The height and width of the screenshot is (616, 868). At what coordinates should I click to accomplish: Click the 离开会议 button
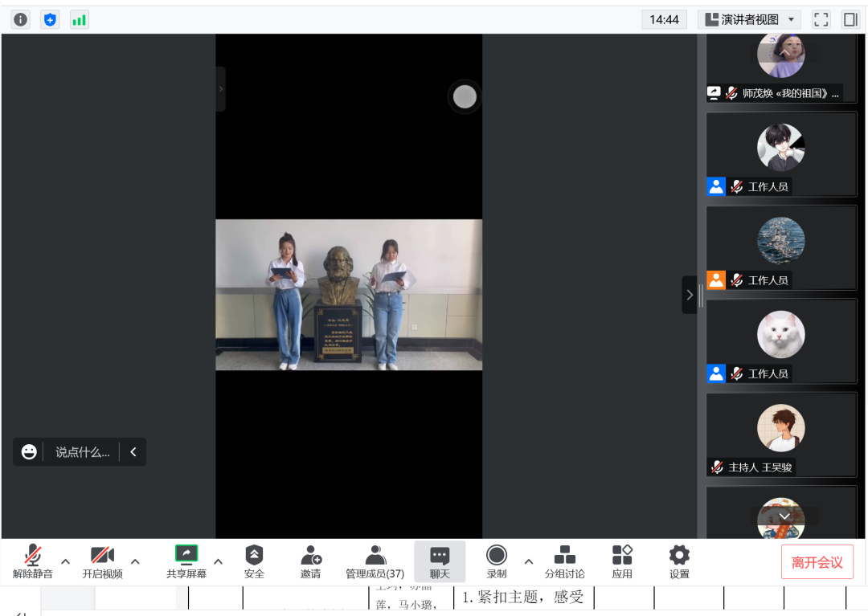[817, 562]
